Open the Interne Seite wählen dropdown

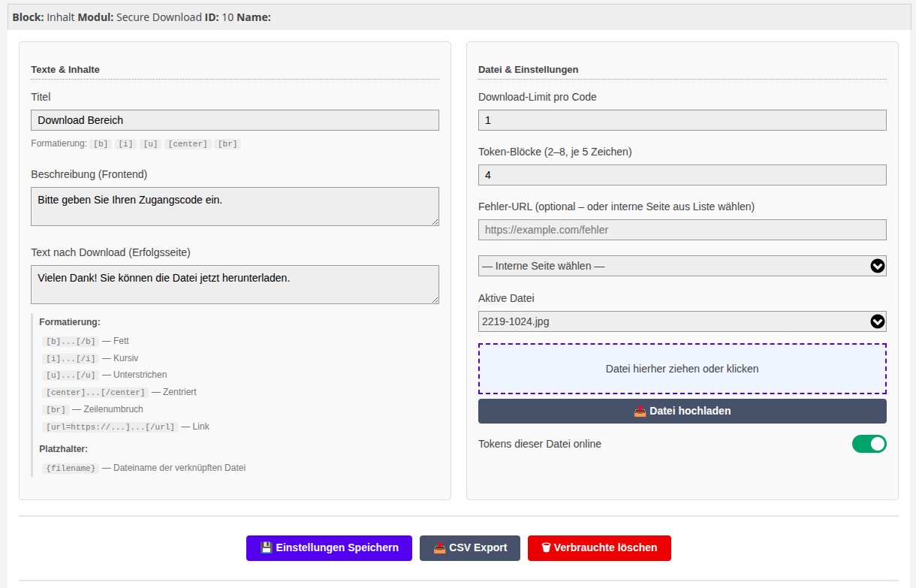(682, 266)
